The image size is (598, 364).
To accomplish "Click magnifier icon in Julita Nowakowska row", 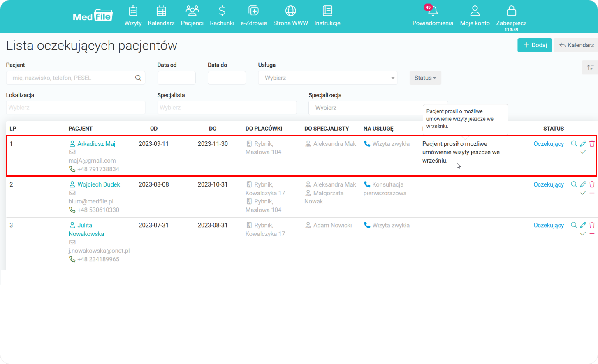I will pos(574,225).
